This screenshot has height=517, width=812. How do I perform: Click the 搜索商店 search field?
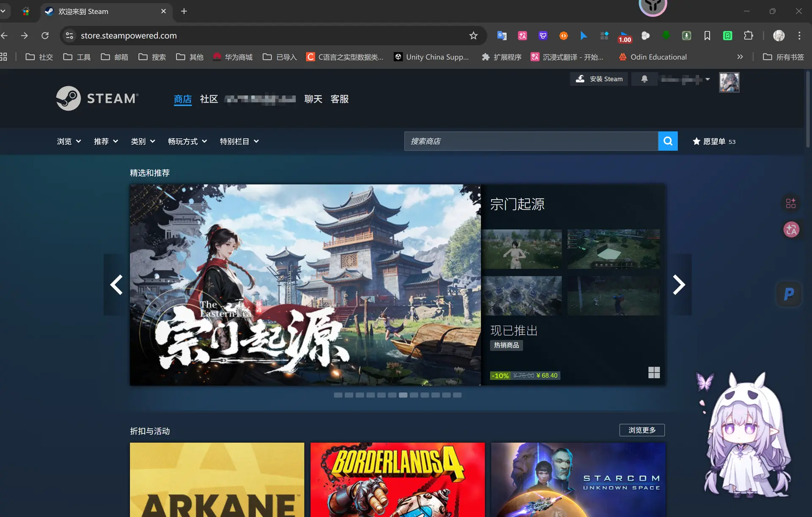531,141
